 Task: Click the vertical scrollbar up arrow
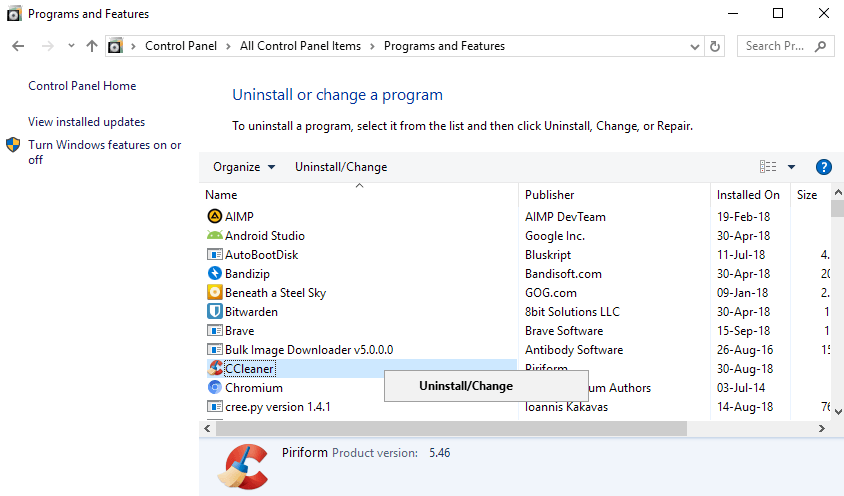click(x=838, y=192)
